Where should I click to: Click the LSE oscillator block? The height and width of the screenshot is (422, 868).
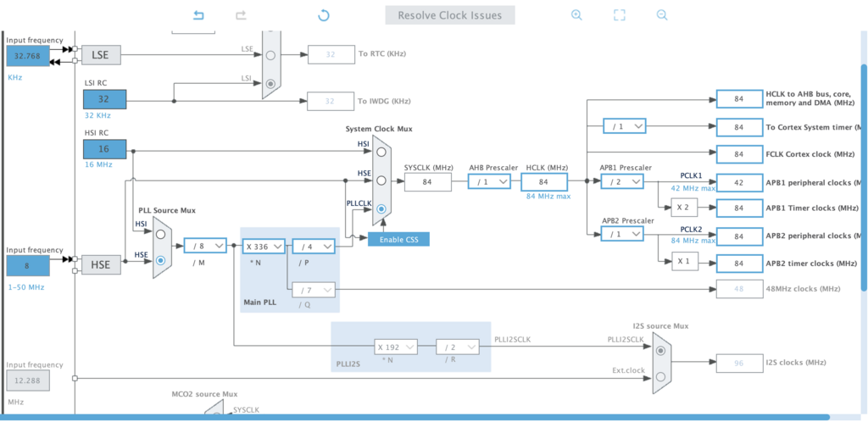click(101, 55)
